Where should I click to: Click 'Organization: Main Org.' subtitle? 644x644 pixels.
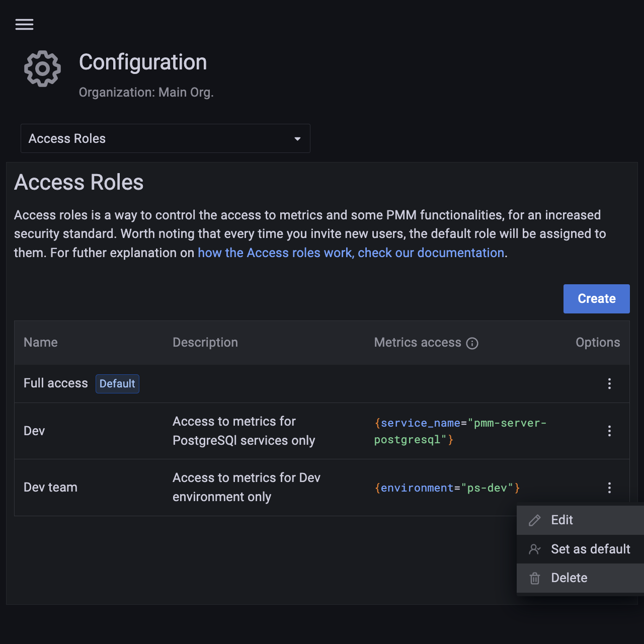146,93
